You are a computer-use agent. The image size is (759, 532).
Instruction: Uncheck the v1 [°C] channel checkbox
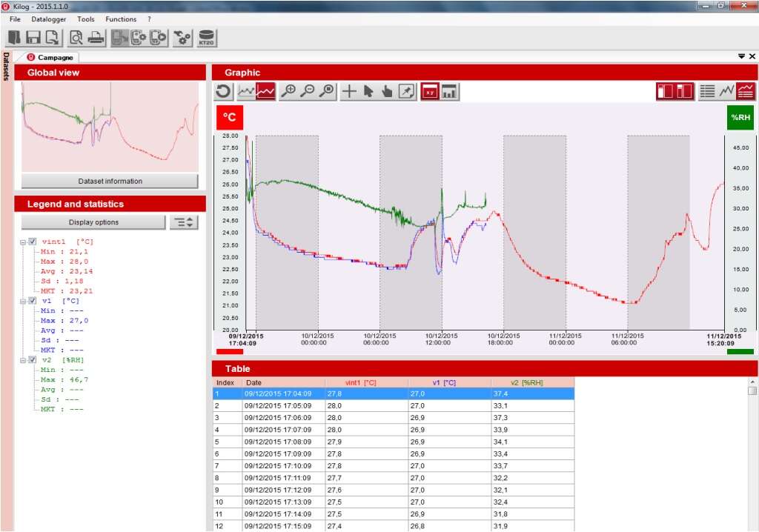point(32,301)
